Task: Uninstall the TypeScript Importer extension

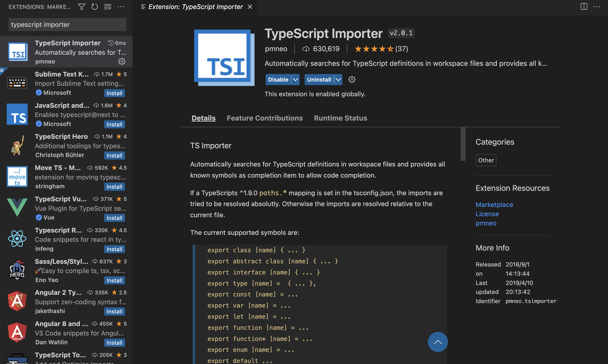Action: [x=319, y=79]
